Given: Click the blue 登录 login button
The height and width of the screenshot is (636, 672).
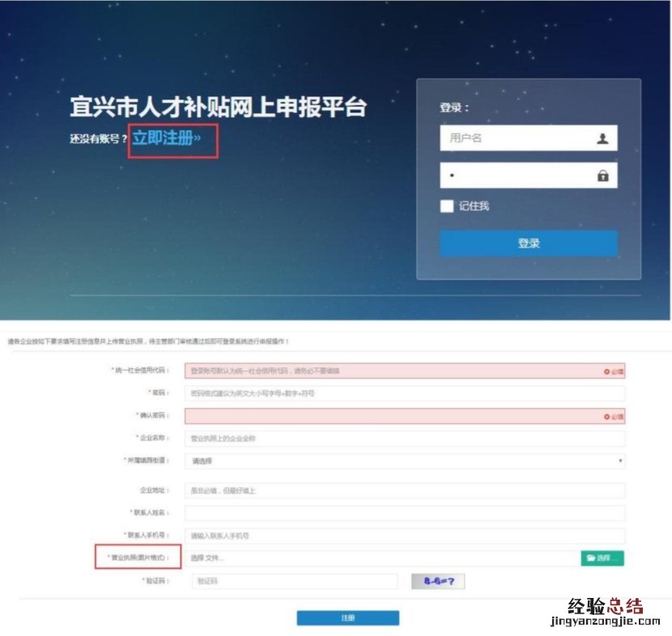Looking at the screenshot, I should coord(529,244).
